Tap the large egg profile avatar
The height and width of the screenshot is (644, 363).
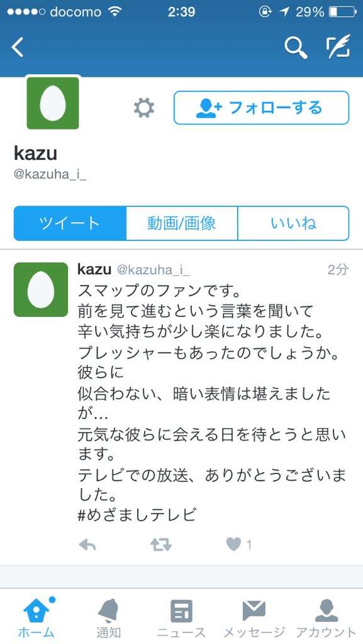coord(53,103)
